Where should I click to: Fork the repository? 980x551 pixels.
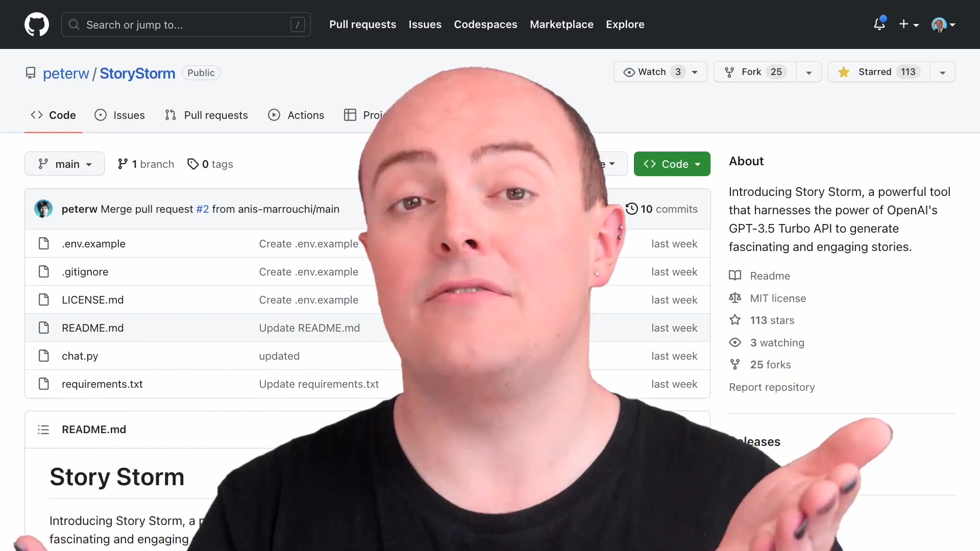point(754,72)
